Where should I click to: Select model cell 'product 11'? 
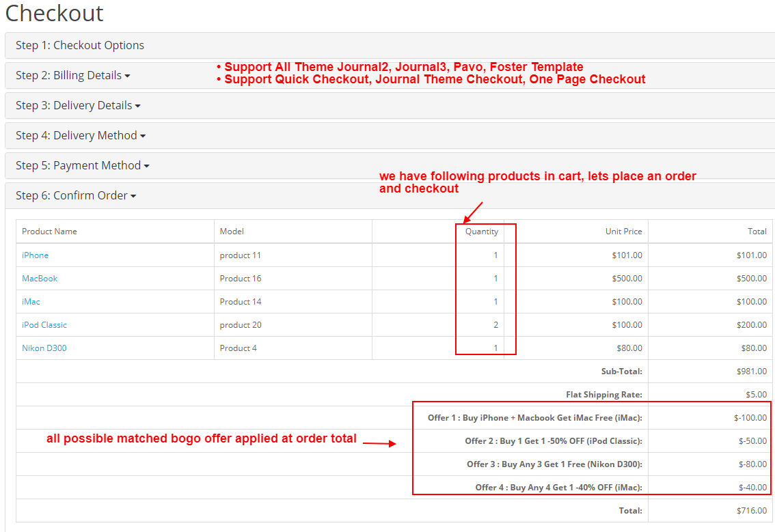(240, 255)
